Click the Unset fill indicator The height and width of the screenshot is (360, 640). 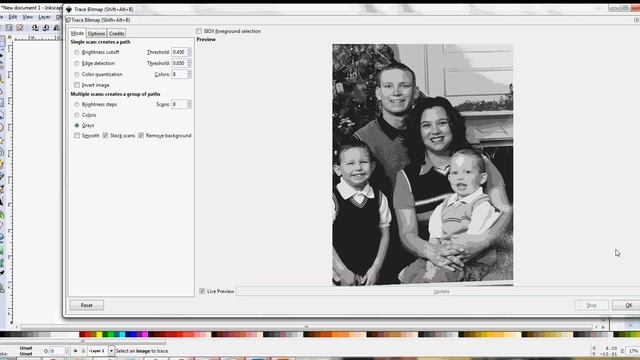point(26,348)
